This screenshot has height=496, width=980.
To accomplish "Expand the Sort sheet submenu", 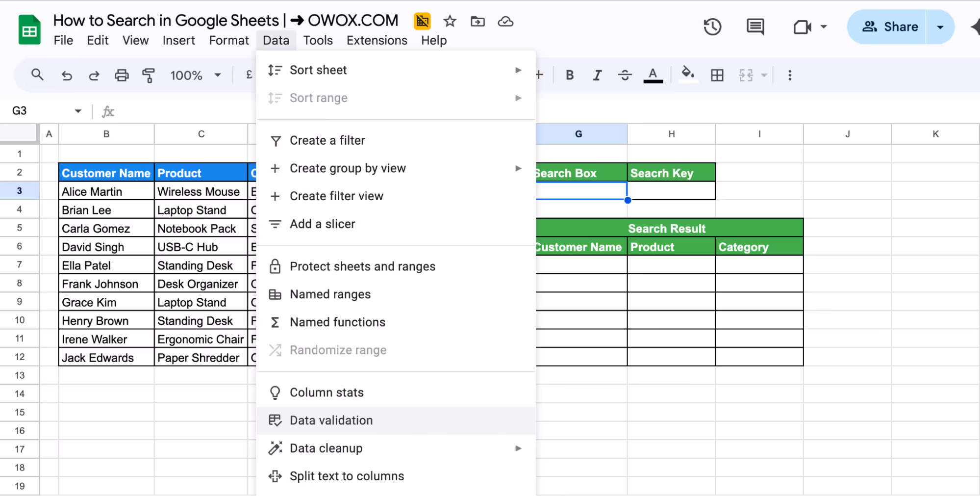I will 518,70.
